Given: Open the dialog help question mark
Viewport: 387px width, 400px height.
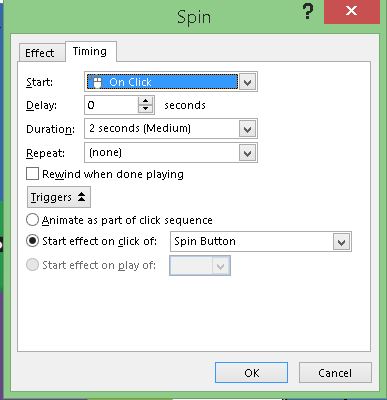Looking at the screenshot, I should (308, 12).
